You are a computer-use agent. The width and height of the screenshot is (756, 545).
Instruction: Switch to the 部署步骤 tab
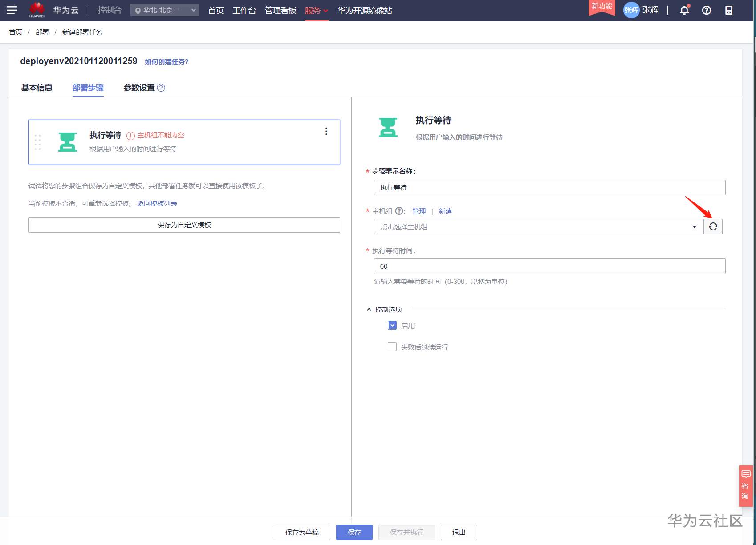[88, 88]
